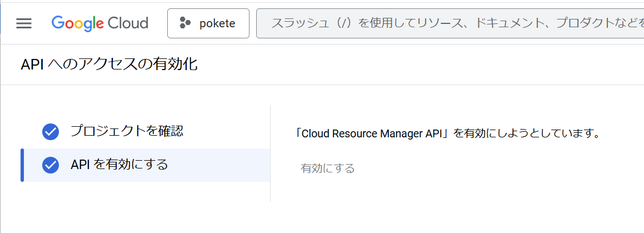
Task: Click the API へのアクセスの有効化 page heading
Action: (x=109, y=65)
